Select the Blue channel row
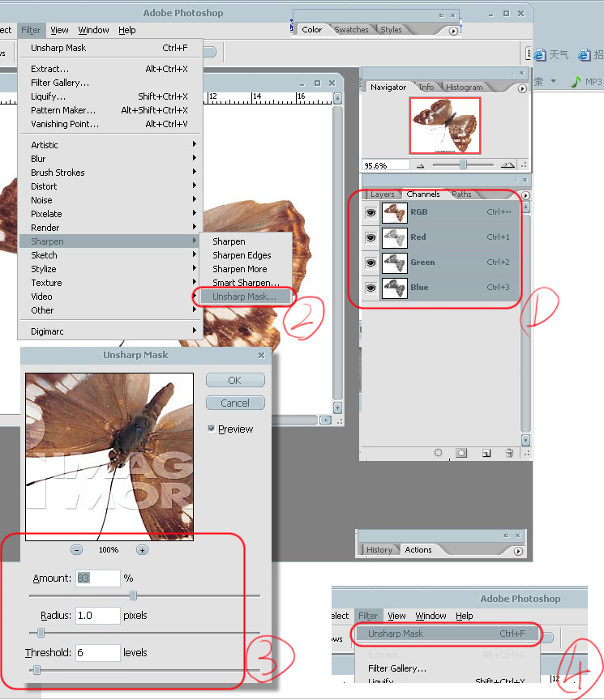The image size is (604, 700). tap(441, 288)
